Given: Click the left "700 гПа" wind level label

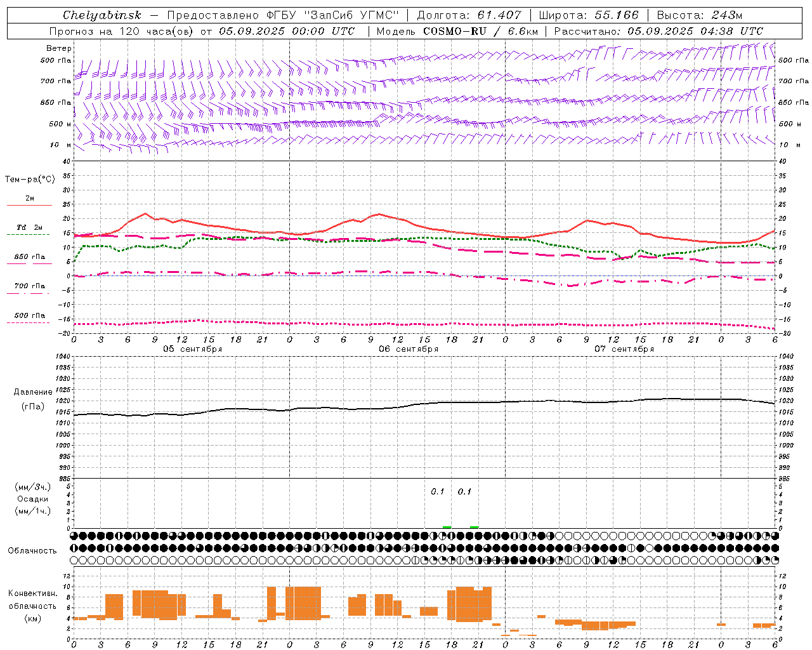Looking at the screenshot, I should tap(56, 81).
